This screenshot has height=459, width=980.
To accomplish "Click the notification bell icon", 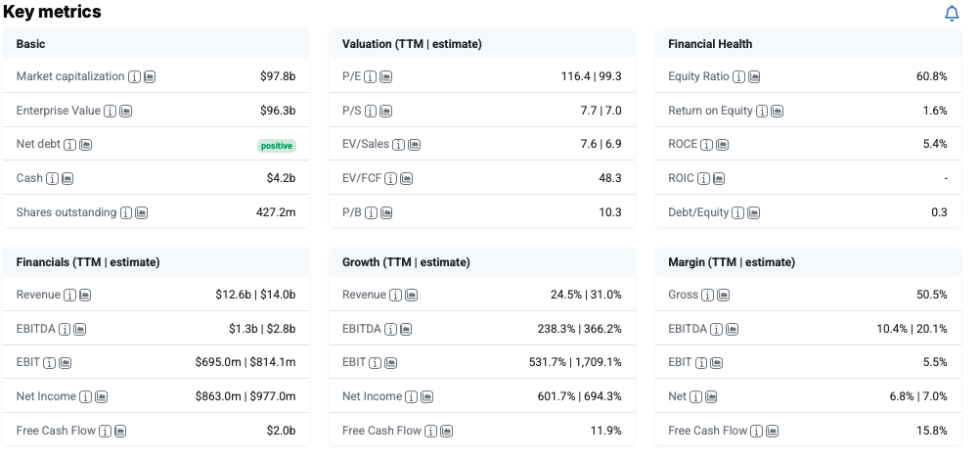I will [952, 14].
